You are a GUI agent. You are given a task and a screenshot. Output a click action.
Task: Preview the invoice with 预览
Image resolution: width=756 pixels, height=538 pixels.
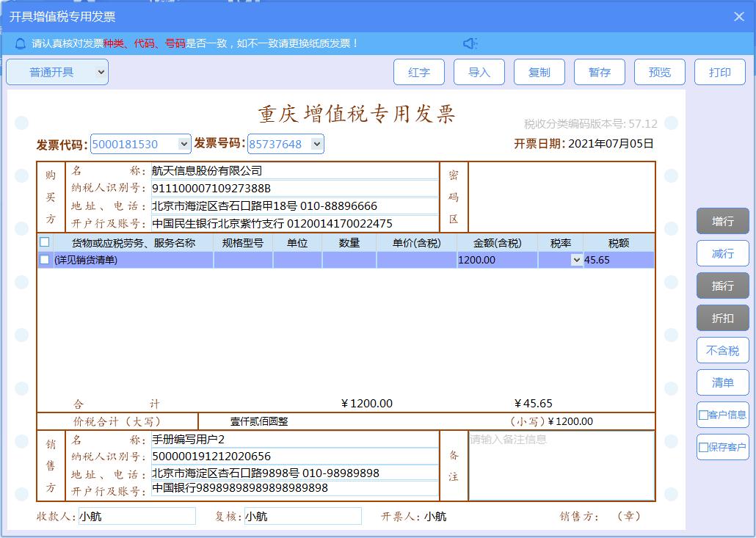click(660, 71)
